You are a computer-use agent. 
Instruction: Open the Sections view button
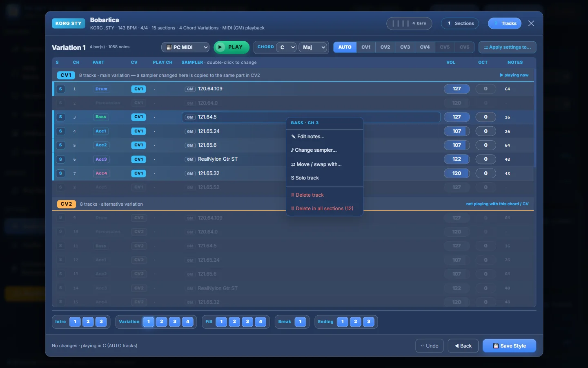460,23
